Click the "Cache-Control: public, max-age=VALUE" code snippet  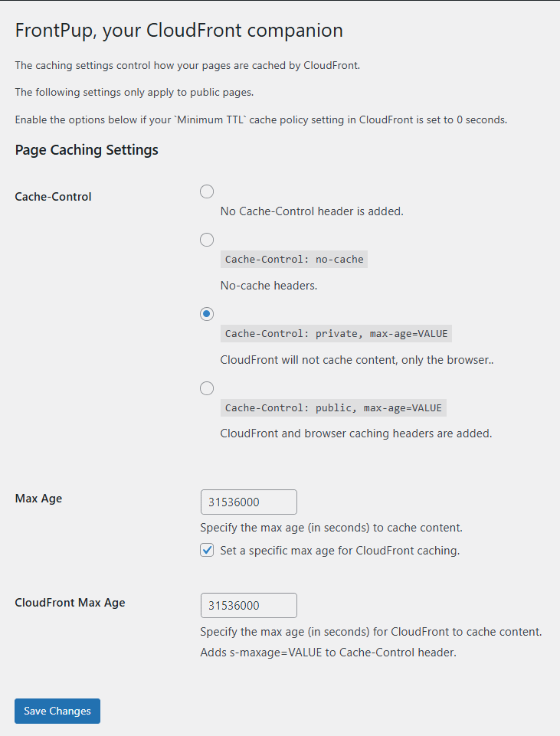333,407
